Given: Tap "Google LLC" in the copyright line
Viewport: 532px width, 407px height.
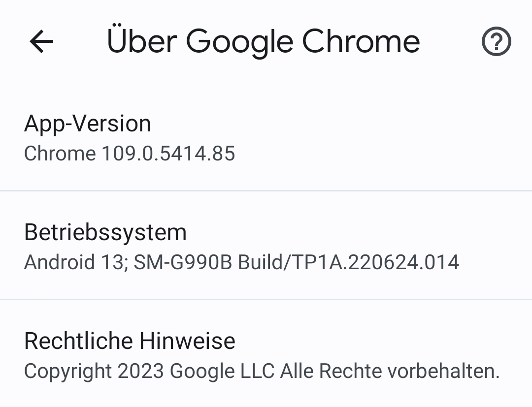Looking at the screenshot, I should [x=222, y=371].
